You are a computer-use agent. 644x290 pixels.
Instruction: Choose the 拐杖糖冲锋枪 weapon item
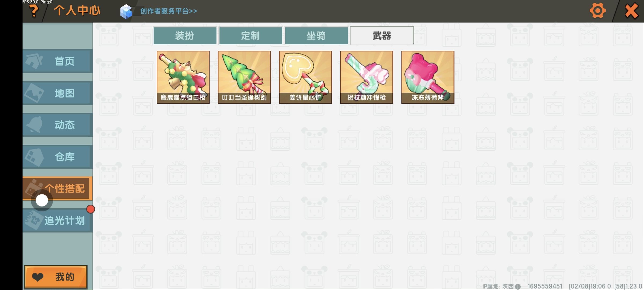coord(367,77)
